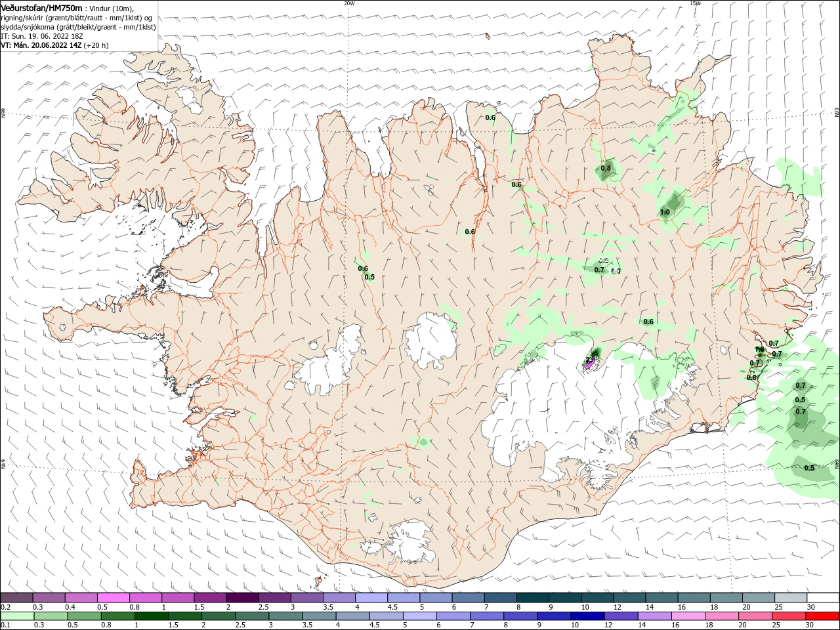Pick the crimson 25 swatch, rain scale
This screenshot has width=840, height=630.
pos(789,616)
